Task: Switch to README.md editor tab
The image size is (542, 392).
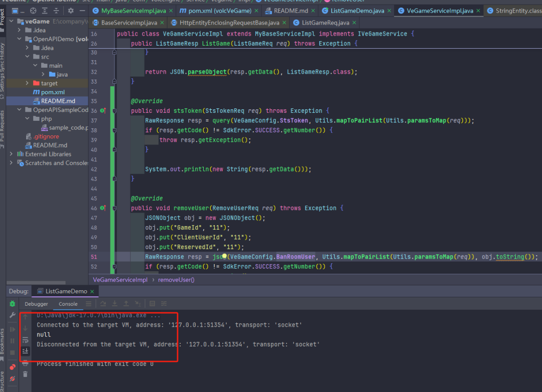Action: pos(291,11)
